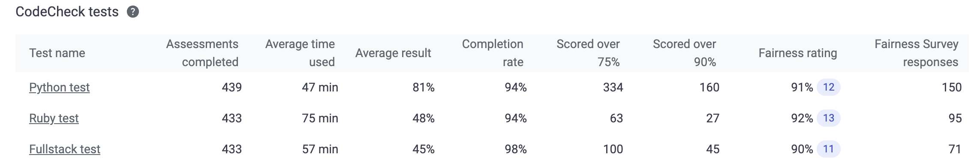
Task: Sort by Assessments completed column header
Action: 202,53
